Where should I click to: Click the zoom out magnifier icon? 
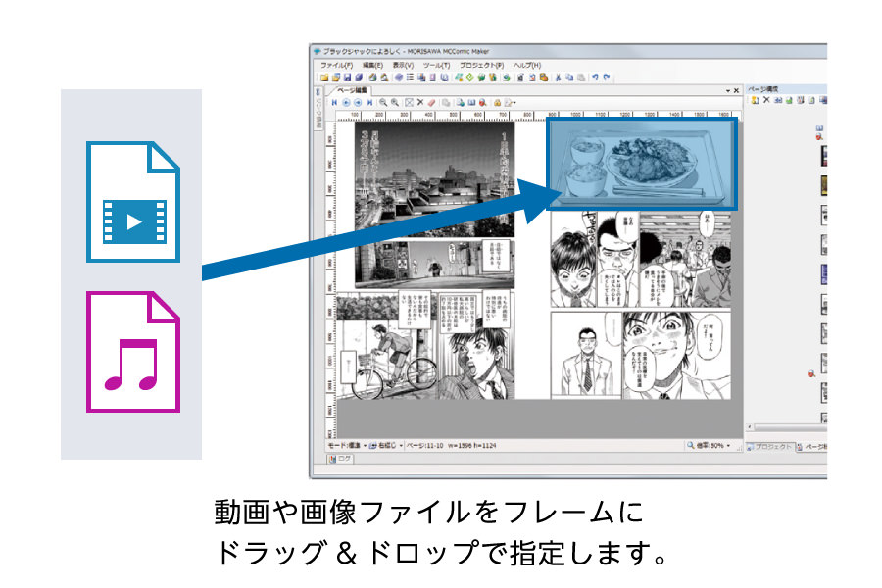pos(383,102)
